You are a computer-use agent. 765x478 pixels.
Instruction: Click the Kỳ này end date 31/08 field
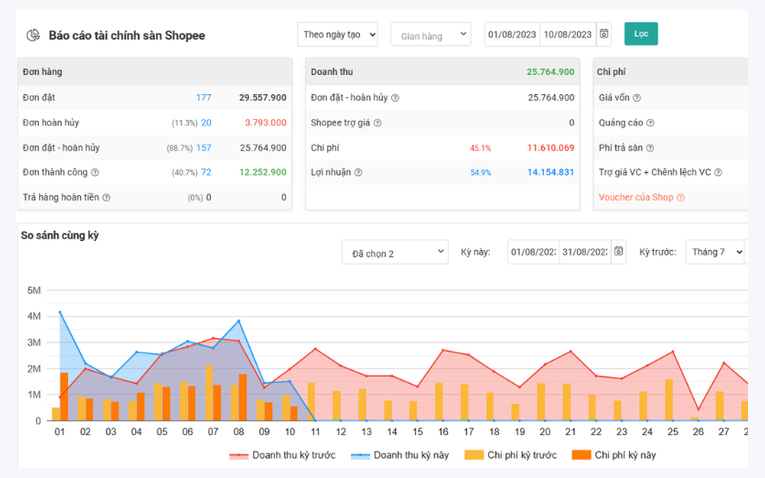point(585,252)
